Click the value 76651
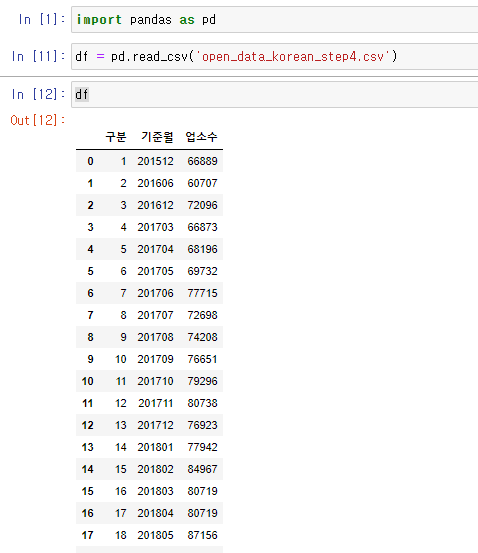The height and width of the screenshot is (553, 478). click(x=202, y=359)
